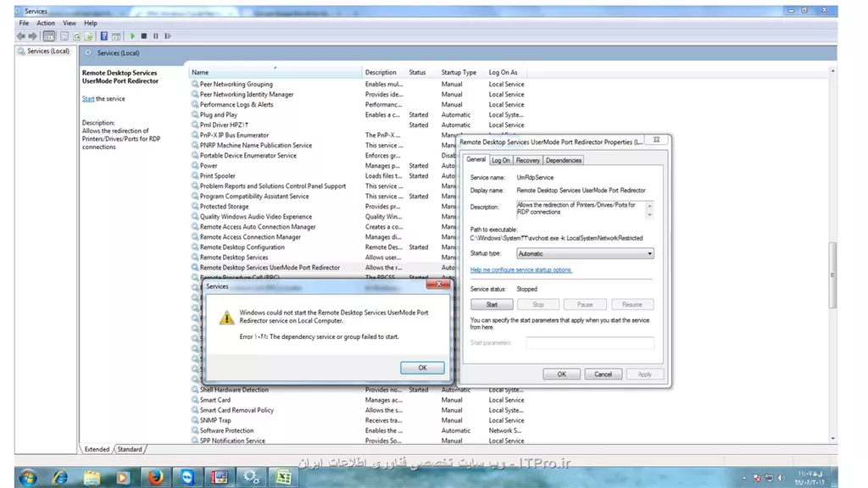Click the Stop Service square icon
The width and height of the screenshot is (868, 488).
click(144, 36)
